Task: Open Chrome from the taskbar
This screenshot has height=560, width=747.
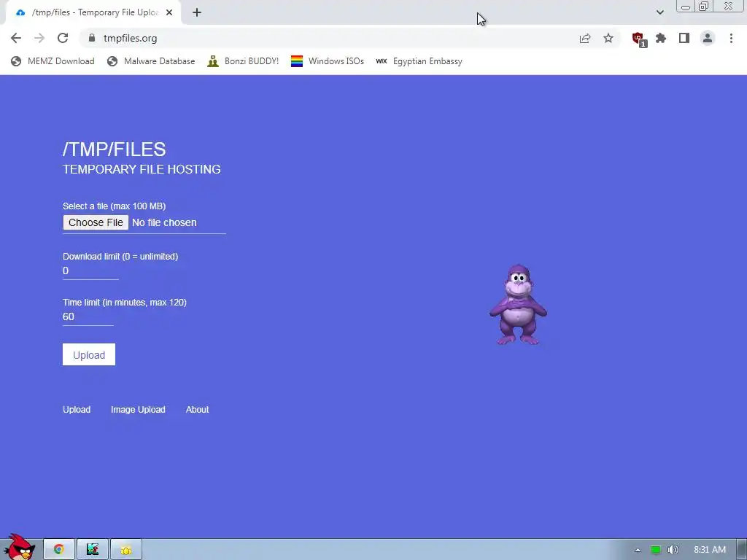Action: (x=59, y=550)
